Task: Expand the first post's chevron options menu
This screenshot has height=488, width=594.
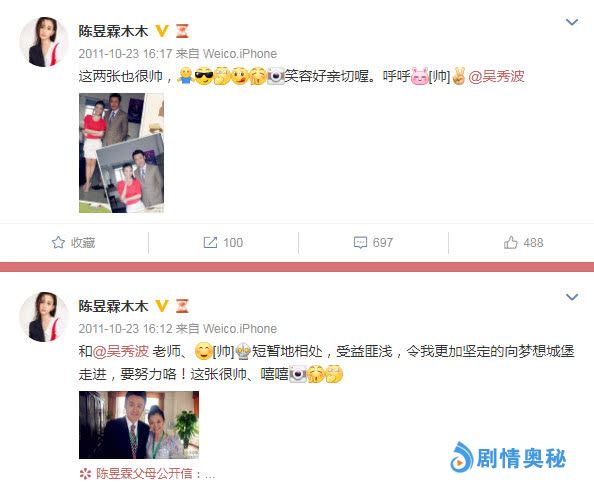Action: tap(572, 22)
